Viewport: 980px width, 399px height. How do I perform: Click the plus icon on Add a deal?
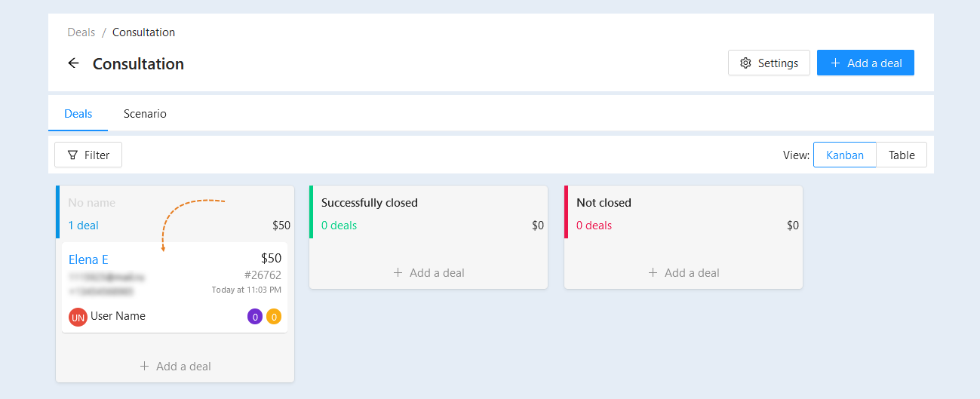[x=835, y=63]
